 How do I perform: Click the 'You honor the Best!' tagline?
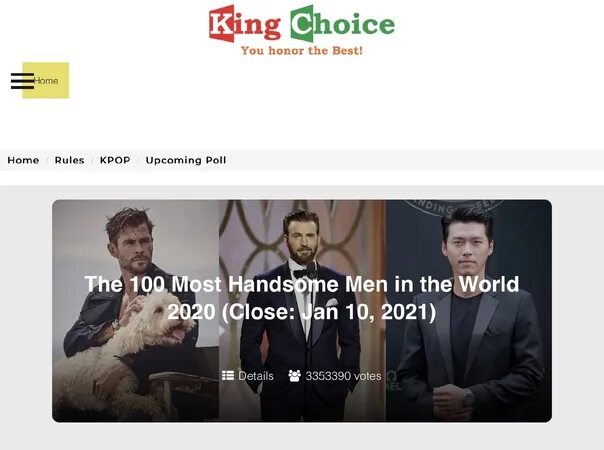click(x=302, y=50)
